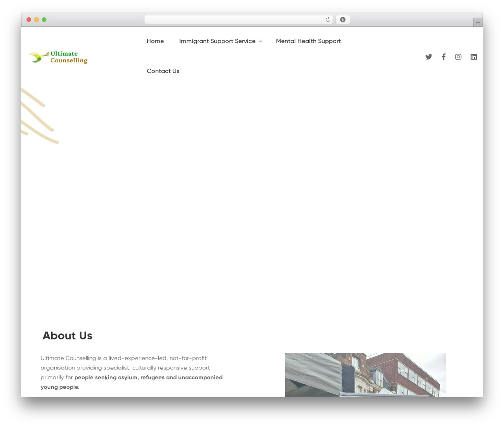The image size is (504, 427).
Task: Expand the Immigrant Support Service submenu arrow
Action: click(x=260, y=41)
